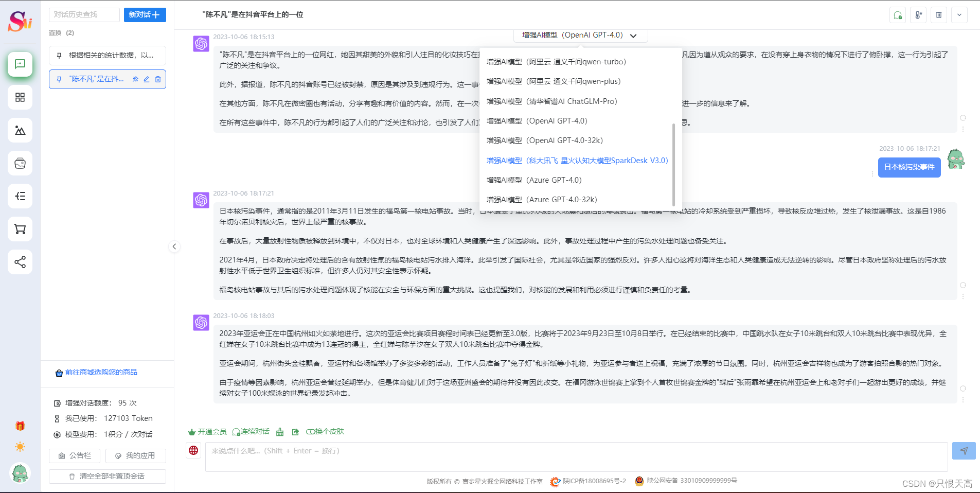The height and width of the screenshot is (493, 980).
Task: Click 清空全部非置顶会话 clear conversations button
Action: (x=107, y=477)
